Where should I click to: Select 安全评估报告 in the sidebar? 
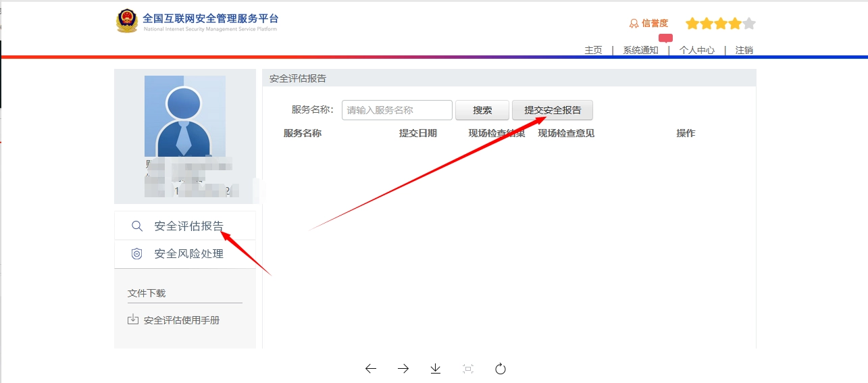point(185,226)
